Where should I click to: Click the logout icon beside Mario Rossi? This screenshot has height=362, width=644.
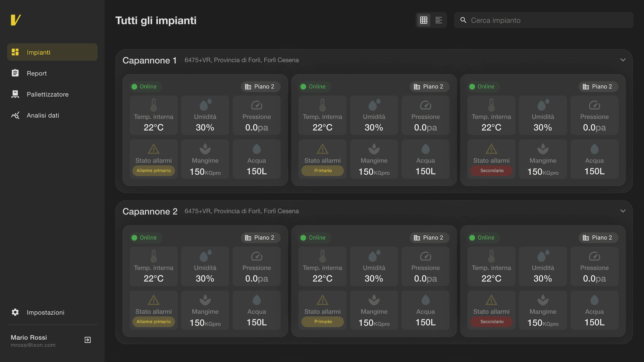click(88, 340)
